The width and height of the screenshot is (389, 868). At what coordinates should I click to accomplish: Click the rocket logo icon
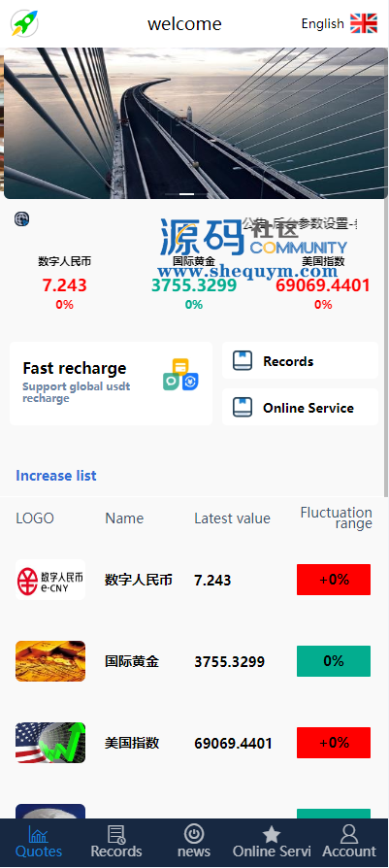(x=24, y=24)
